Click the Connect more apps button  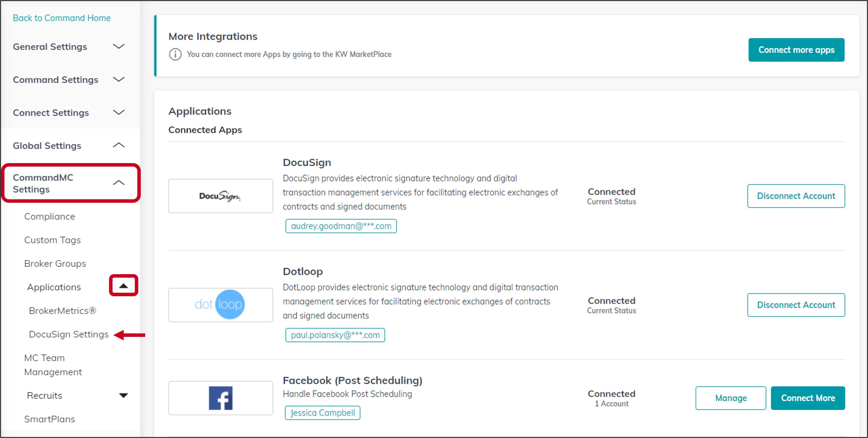pos(796,50)
